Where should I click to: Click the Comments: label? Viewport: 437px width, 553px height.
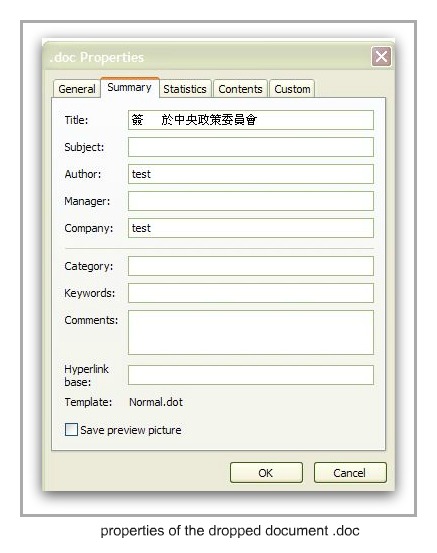tap(91, 320)
